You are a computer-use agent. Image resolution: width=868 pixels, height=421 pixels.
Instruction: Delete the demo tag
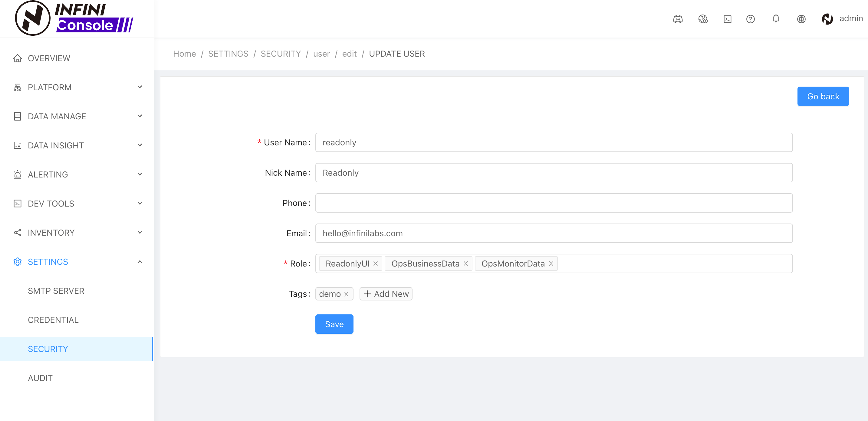[x=346, y=294]
